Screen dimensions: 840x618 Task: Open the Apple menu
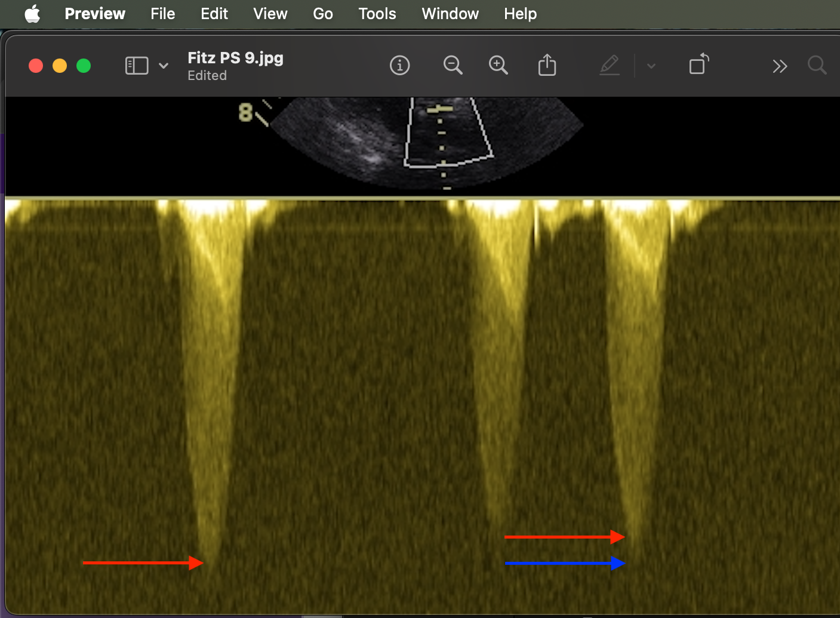pyautogui.click(x=32, y=14)
